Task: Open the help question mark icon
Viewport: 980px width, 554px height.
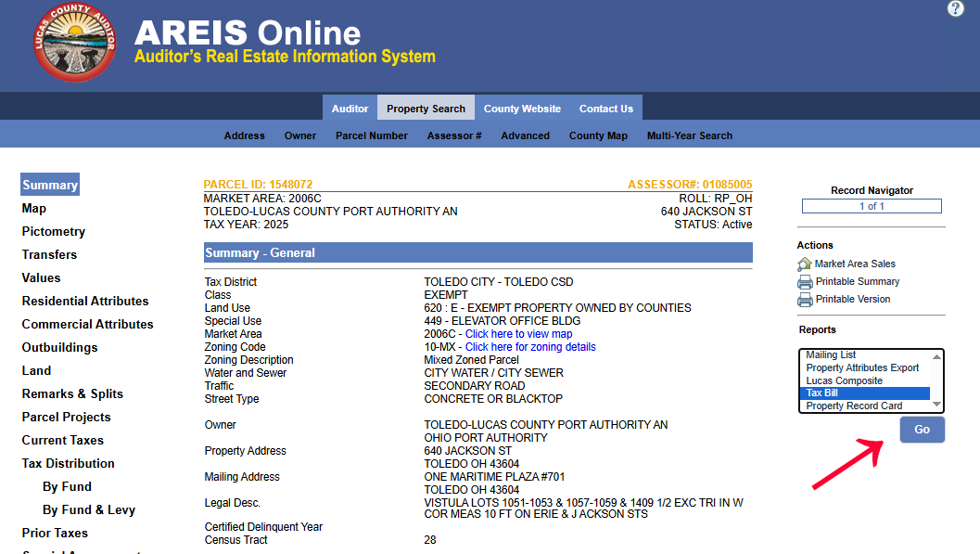Action: [955, 8]
